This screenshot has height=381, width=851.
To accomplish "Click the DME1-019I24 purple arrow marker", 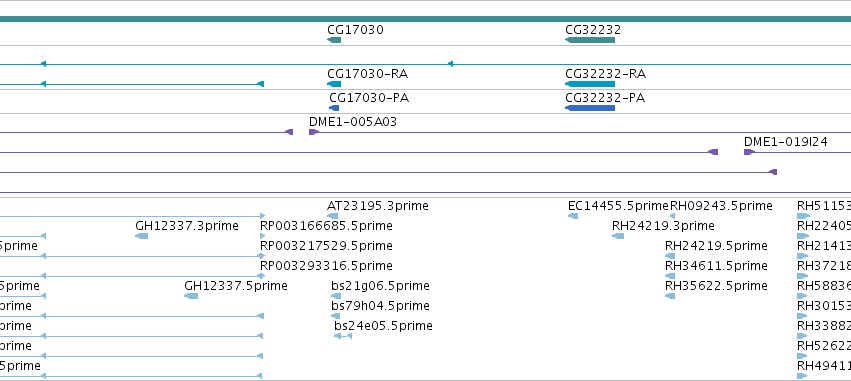I will (749, 152).
